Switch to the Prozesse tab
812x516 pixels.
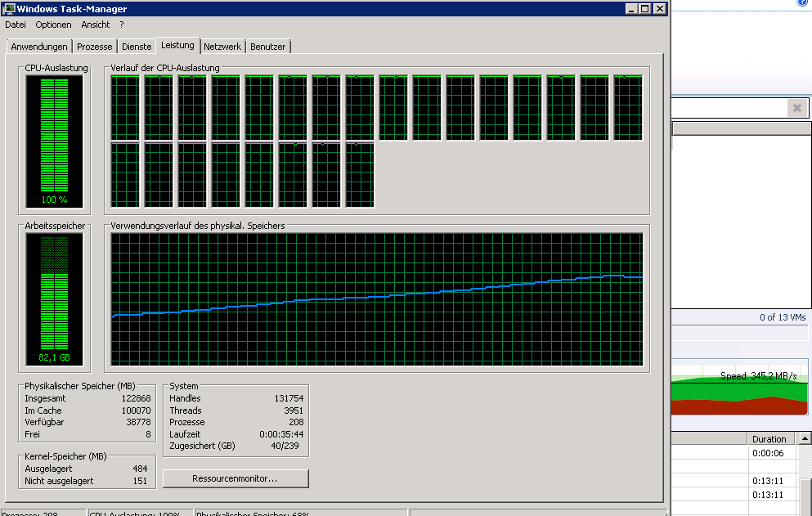coord(94,47)
